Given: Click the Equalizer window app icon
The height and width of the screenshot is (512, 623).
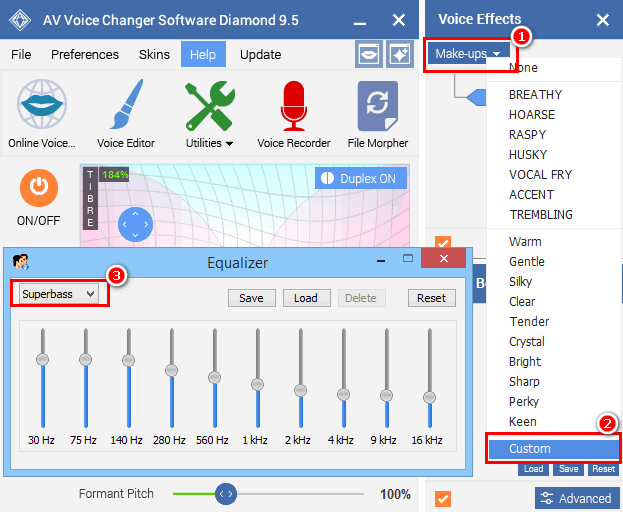Looking at the screenshot, I should click(x=21, y=262).
